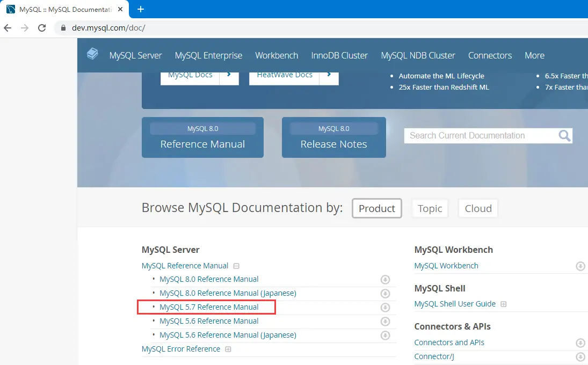Open the Workbench menu in navigation bar
588x365 pixels.
tap(277, 55)
